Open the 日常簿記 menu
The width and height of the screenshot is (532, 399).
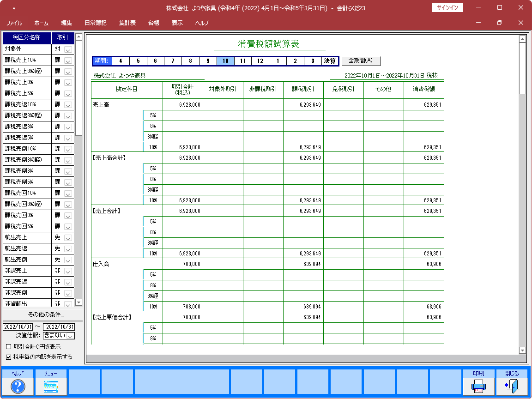click(x=95, y=23)
